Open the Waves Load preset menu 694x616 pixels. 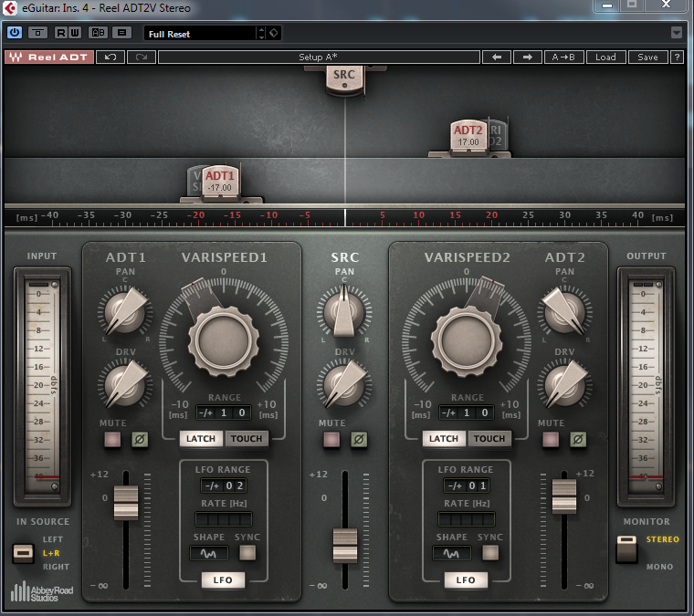pos(605,57)
